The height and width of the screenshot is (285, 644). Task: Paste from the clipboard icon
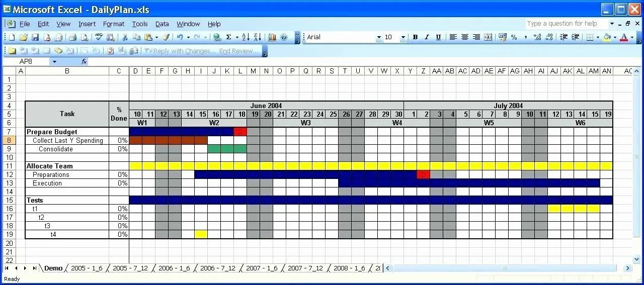[148, 37]
